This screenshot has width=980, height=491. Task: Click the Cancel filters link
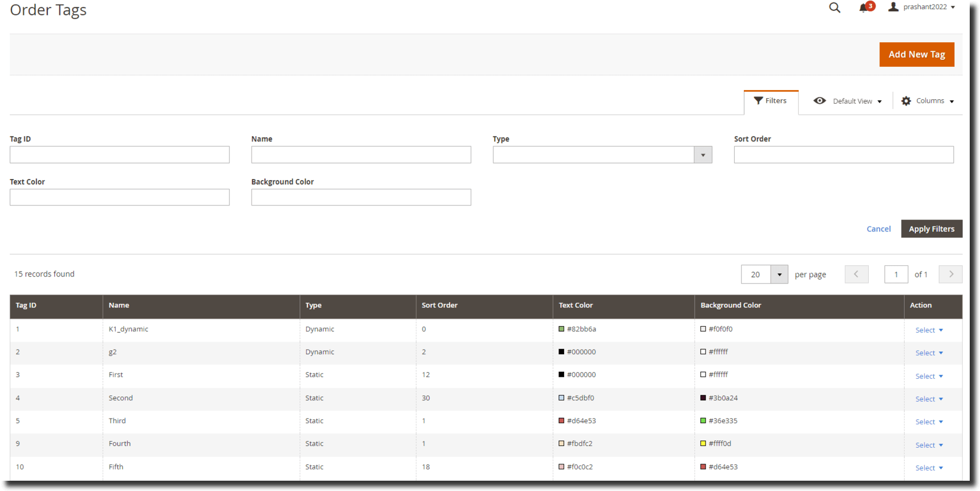coord(878,229)
